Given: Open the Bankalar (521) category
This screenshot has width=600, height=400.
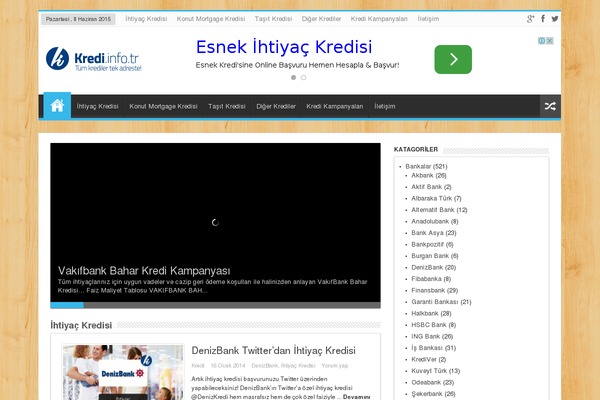Looking at the screenshot, I should point(426,166).
